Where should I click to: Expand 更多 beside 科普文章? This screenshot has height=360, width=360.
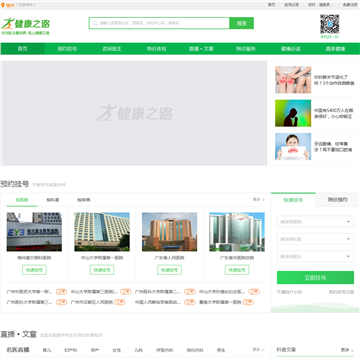347,350
